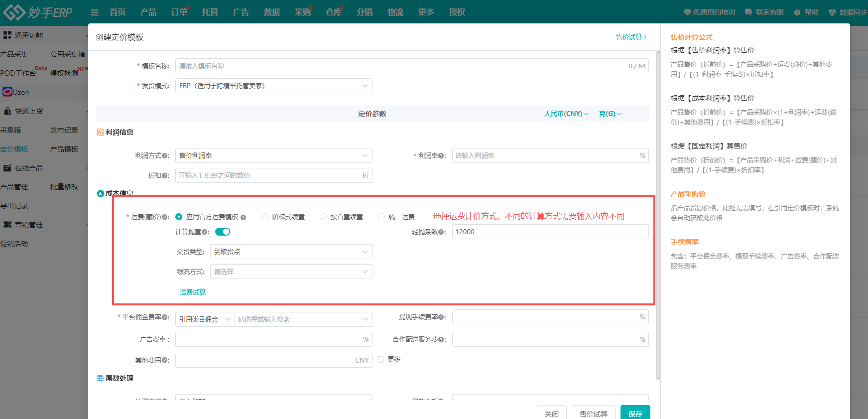868x419 pixels.
Task: Click the help icon beside 应用官方运费模板
Action: (243, 217)
